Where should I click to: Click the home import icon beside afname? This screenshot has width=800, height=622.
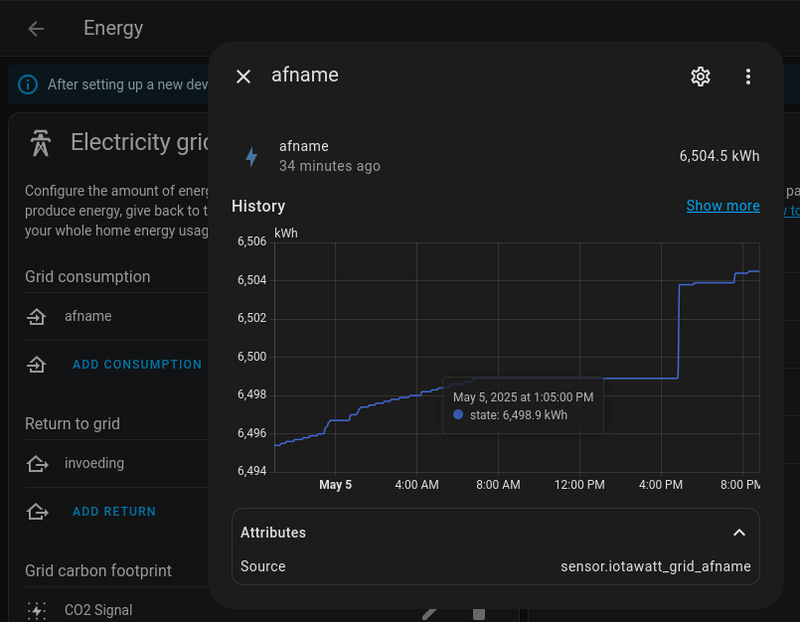(37, 317)
